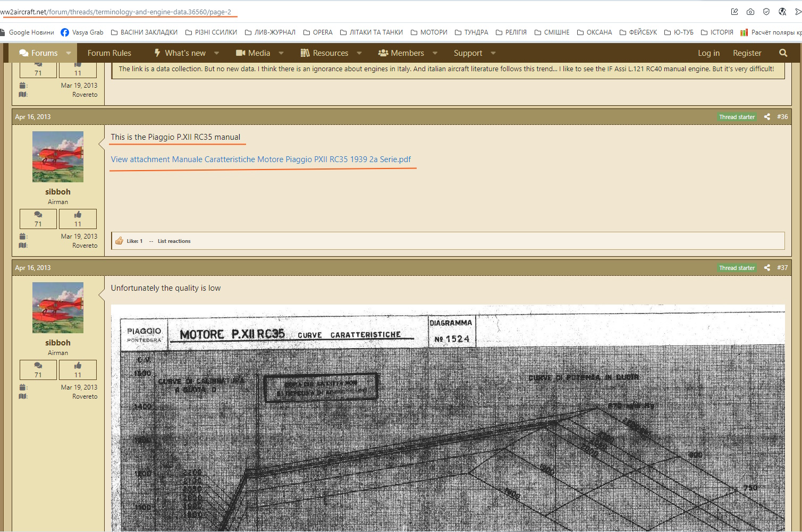Open the ЛІТАКИ ТА ТАНКИ bookmark folder

tap(372, 32)
